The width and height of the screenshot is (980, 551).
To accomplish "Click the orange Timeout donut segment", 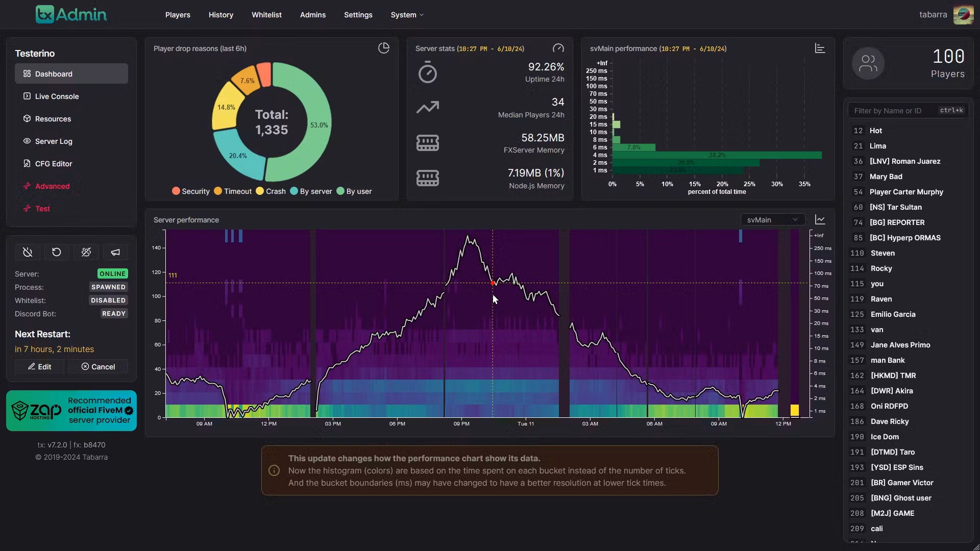I will click(247, 81).
